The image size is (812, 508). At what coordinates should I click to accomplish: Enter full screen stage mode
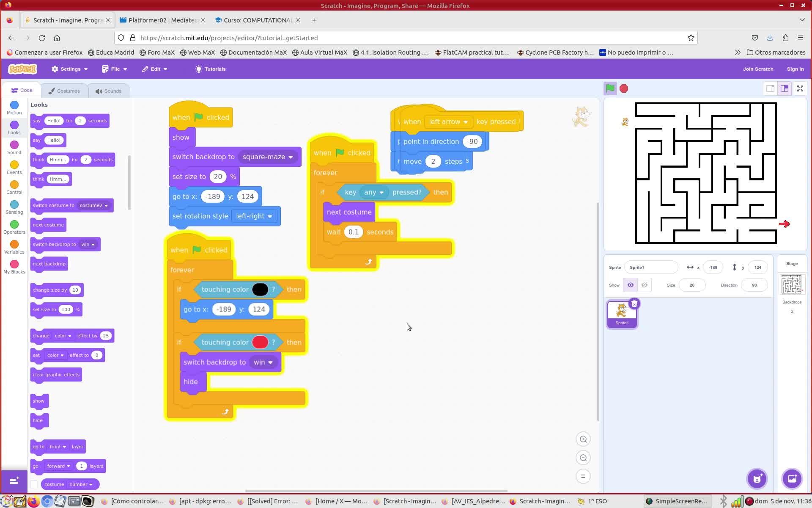tap(800, 88)
